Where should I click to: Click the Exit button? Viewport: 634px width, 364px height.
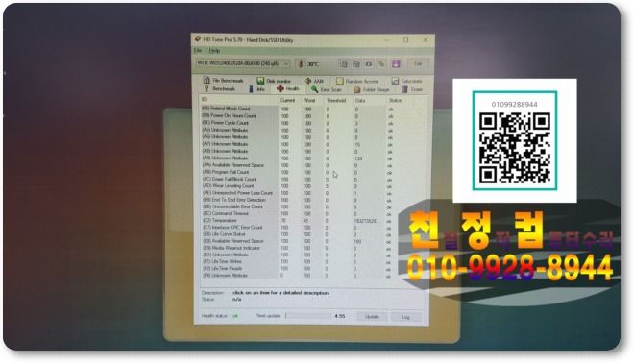(418, 64)
